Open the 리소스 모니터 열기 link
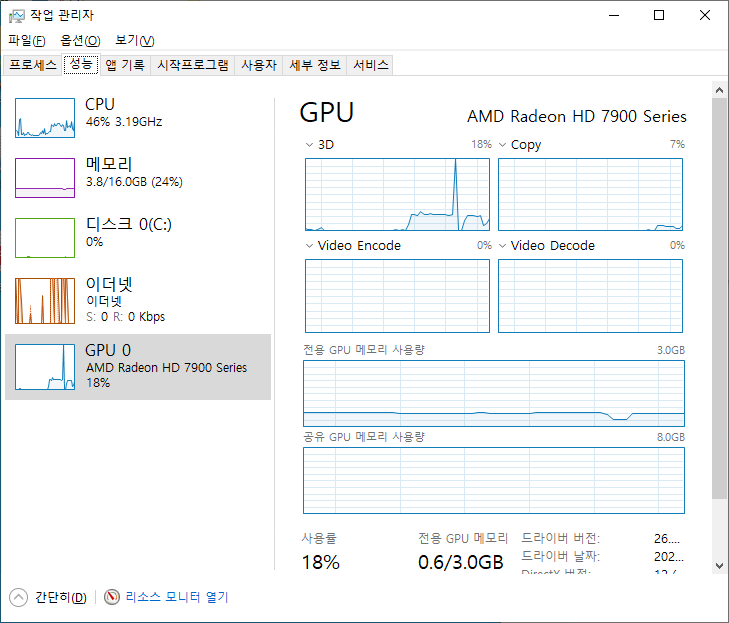Screen dimensions: 729x623 click(x=177, y=597)
